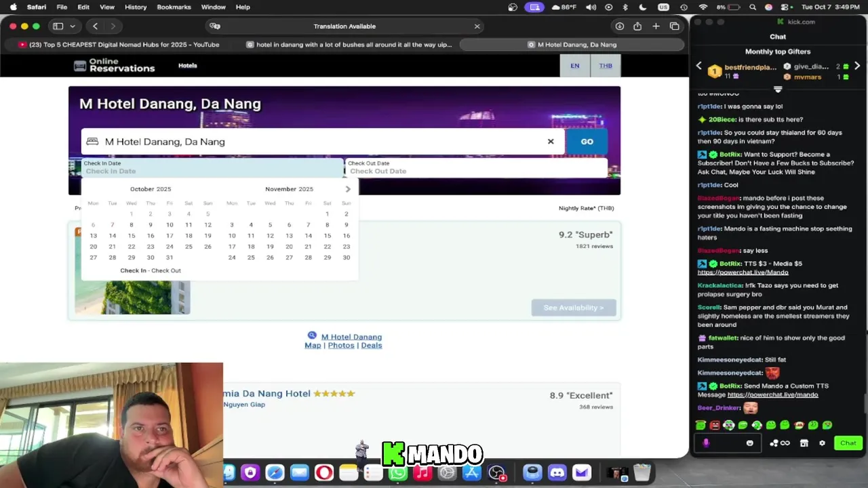Pick October 21 in the calendar

pyautogui.click(x=112, y=247)
